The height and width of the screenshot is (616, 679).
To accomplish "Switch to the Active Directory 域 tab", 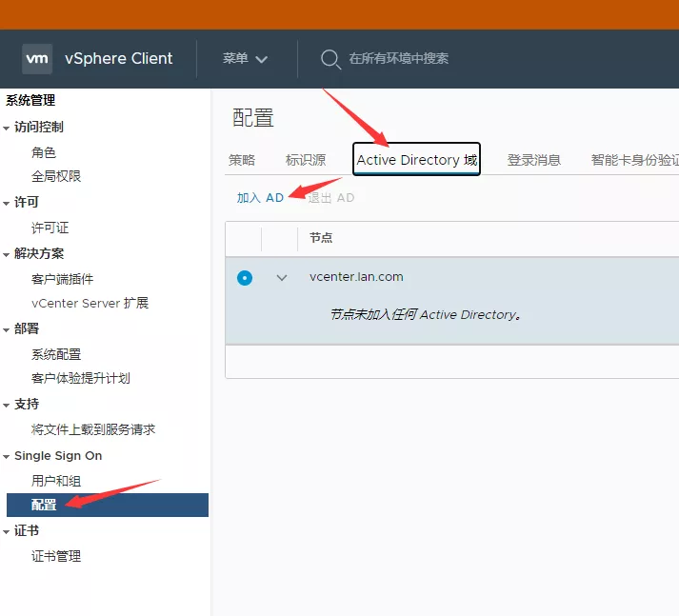I will [416, 160].
